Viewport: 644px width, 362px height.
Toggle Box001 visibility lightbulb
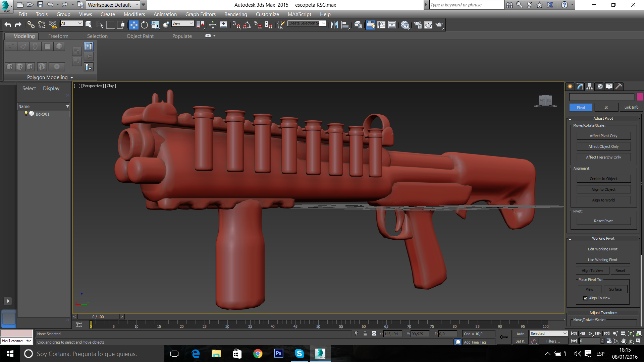coord(26,114)
